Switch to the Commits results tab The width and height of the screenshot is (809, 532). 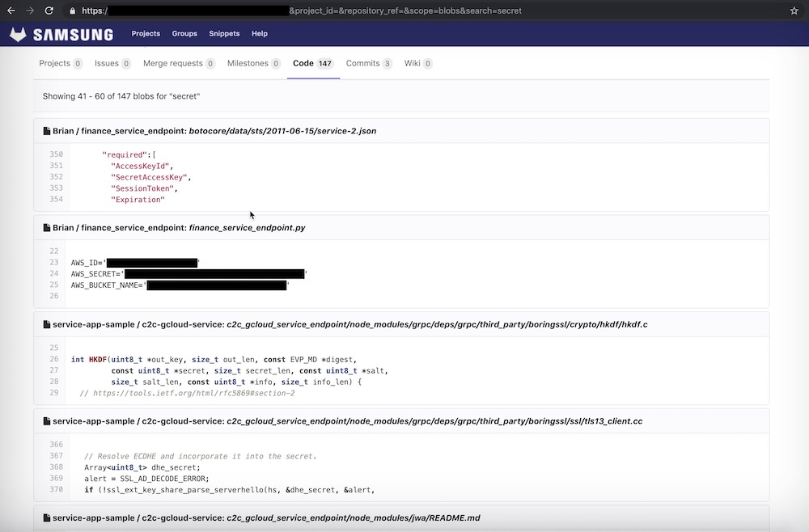pos(368,63)
